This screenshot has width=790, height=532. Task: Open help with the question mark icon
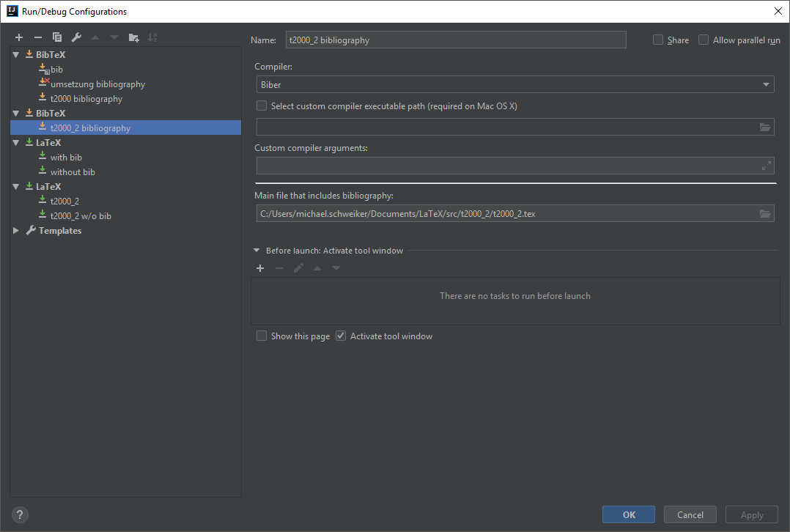click(19, 514)
